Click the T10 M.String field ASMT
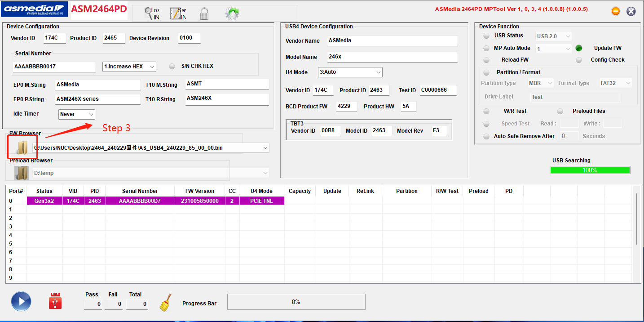Screen dimensions: 644x322 (227, 84)
